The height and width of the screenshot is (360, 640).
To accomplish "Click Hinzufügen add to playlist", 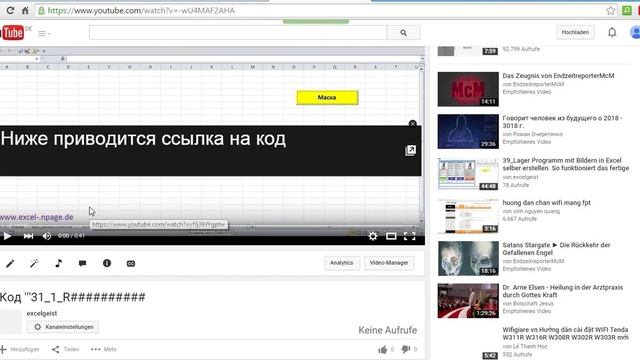I will coord(20,349).
